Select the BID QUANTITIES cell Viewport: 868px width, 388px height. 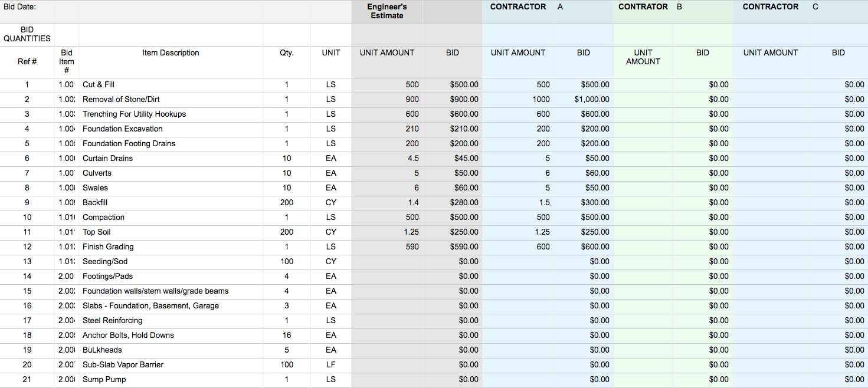(27, 34)
